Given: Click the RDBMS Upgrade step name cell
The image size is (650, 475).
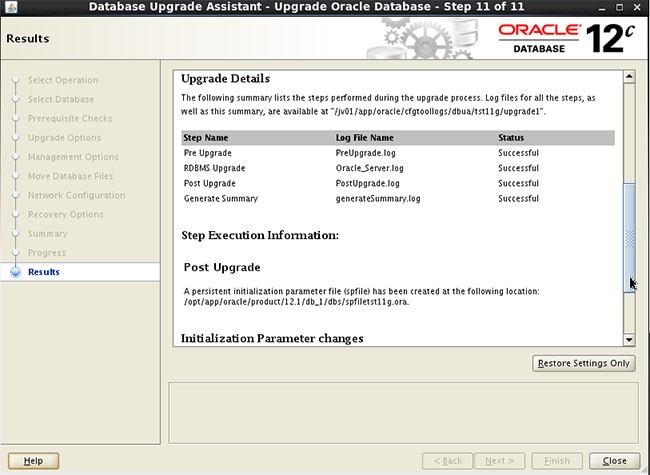Looking at the screenshot, I should coord(214,168).
